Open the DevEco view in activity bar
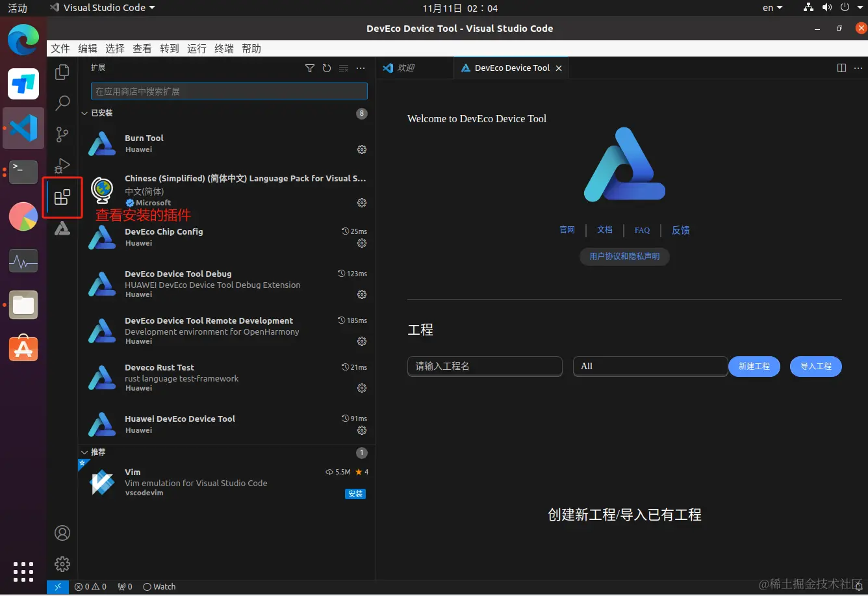Viewport: 868px width, 596px height. 62,228
